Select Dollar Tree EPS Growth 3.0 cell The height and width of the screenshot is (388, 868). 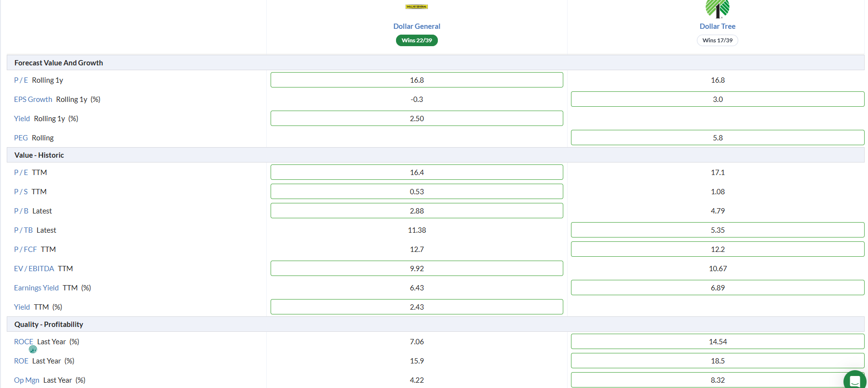click(718, 99)
